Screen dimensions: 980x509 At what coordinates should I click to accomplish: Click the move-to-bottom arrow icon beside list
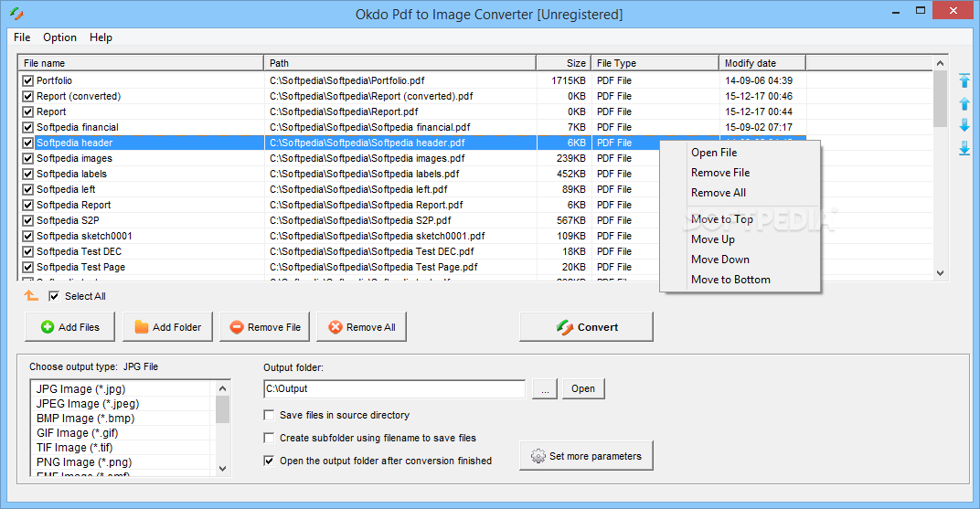pyautogui.click(x=964, y=148)
